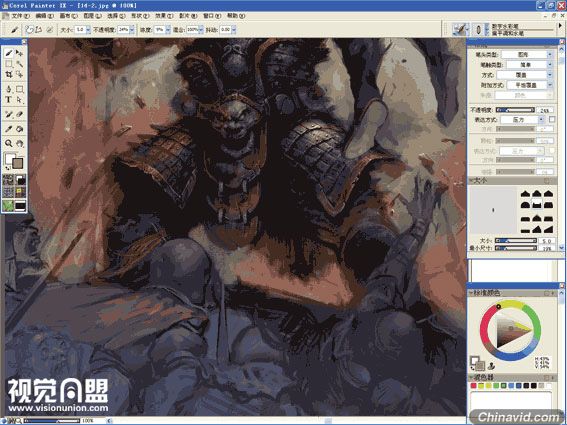
Task: Open the 效果 menu
Action: click(x=164, y=16)
